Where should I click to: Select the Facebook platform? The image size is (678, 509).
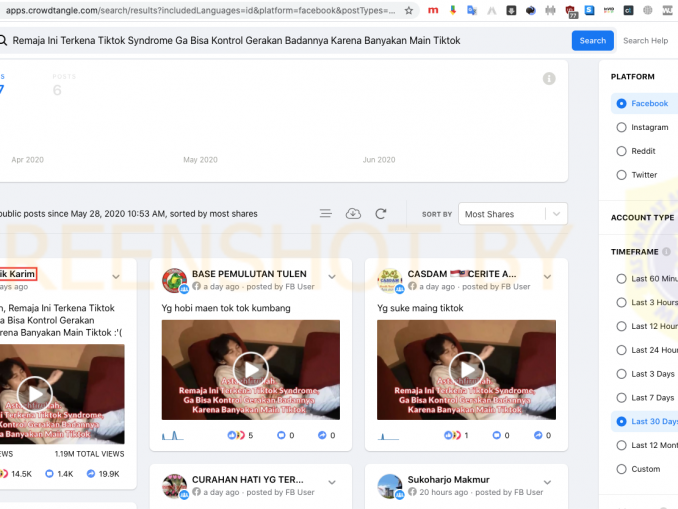click(x=644, y=103)
